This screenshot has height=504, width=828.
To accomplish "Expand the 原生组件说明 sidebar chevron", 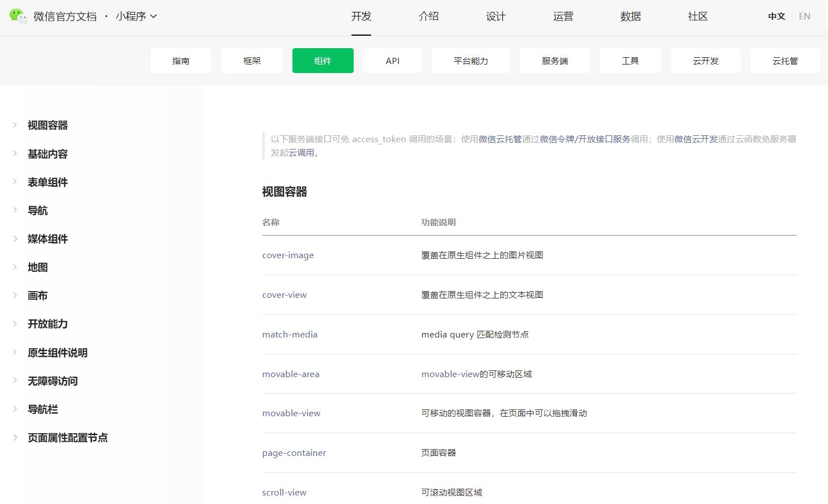I will 15,352.
